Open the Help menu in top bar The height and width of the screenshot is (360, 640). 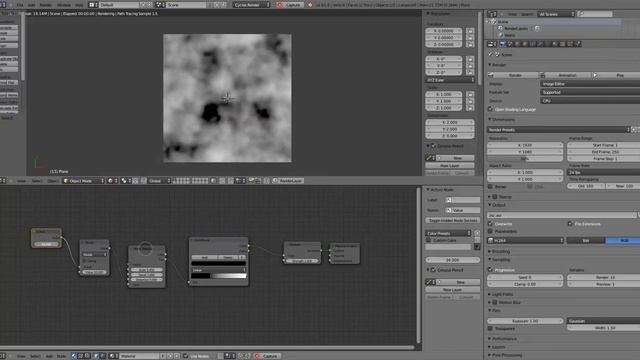(79, 5)
